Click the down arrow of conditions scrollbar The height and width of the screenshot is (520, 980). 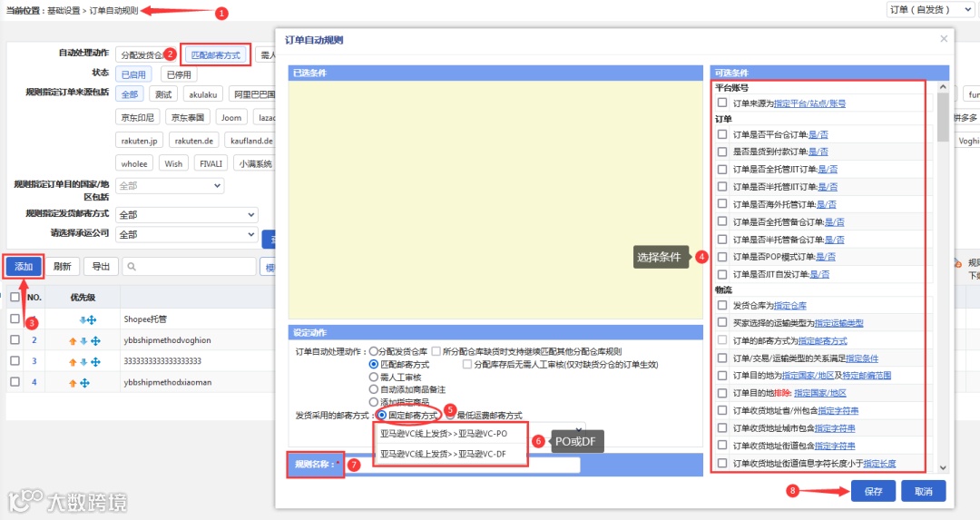pos(943,467)
